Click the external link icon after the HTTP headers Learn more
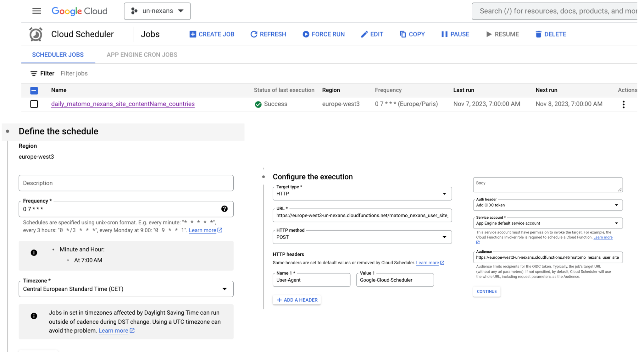 [442, 263]
